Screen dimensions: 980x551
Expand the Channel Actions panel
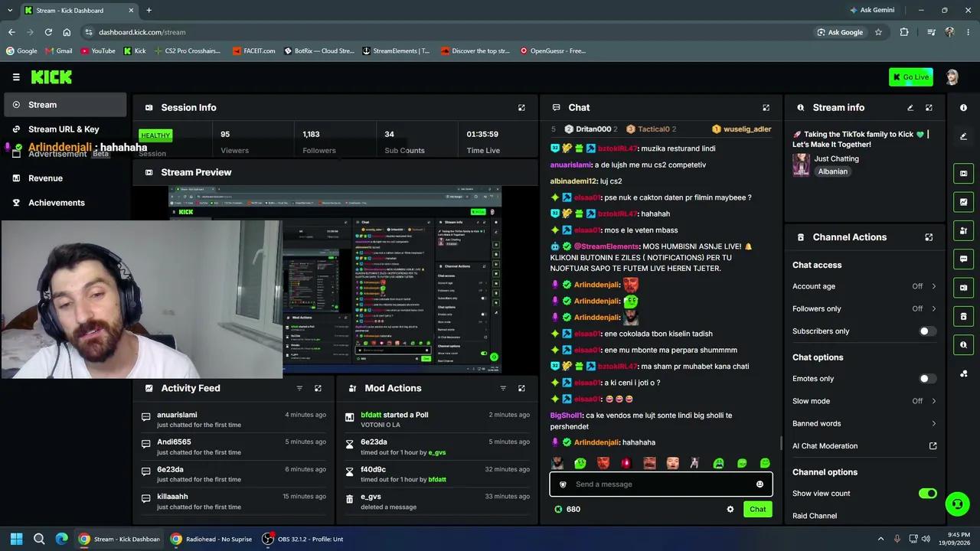pos(929,237)
